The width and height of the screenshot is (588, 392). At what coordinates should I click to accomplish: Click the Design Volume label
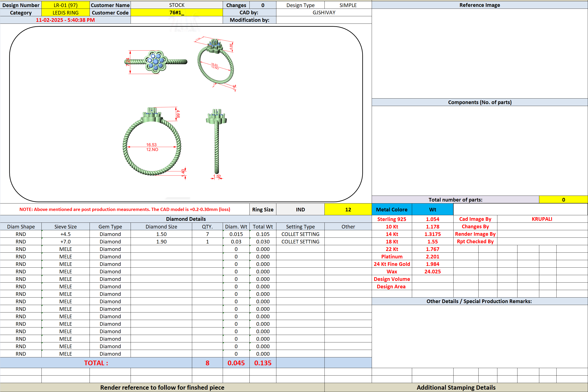(392, 279)
